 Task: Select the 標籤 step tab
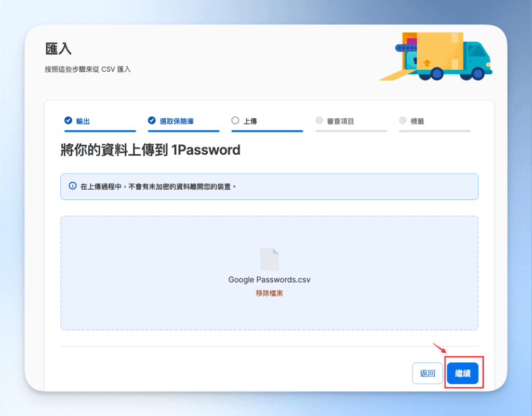(x=435, y=124)
